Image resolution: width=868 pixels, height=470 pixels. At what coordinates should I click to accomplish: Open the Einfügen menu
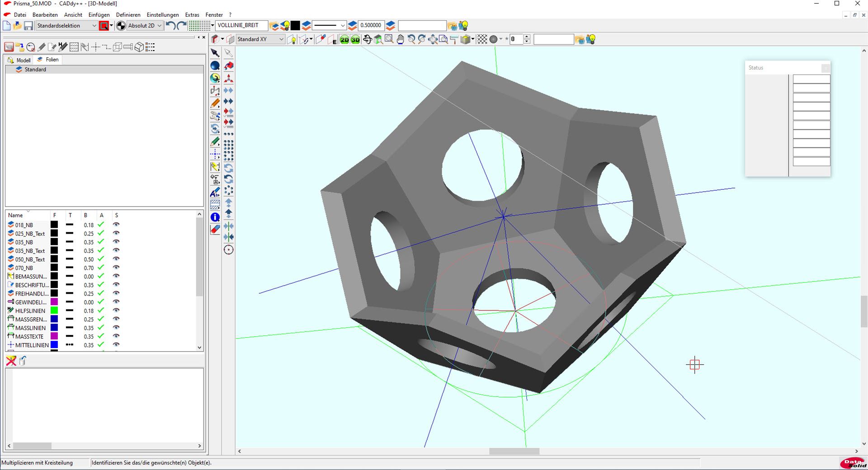99,15
